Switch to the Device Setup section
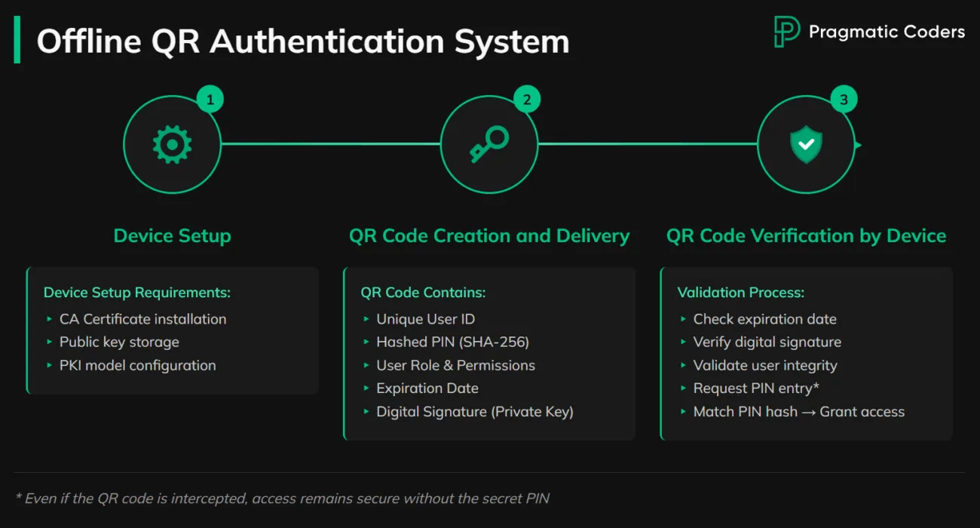Viewport: 980px width, 528px height. tap(172, 235)
